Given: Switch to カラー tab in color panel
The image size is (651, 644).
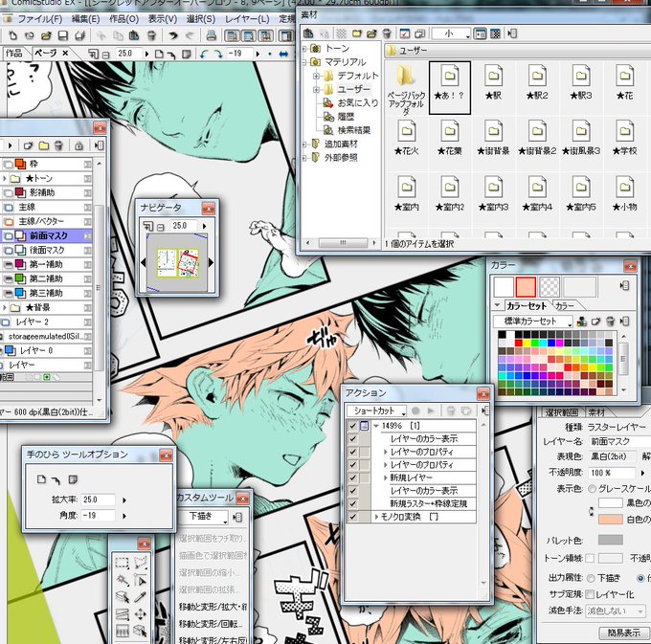Looking at the screenshot, I should click(x=565, y=306).
